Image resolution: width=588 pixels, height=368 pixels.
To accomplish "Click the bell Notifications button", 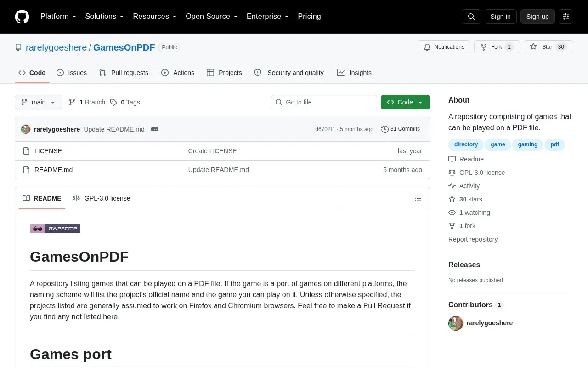I will pyautogui.click(x=444, y=47).
